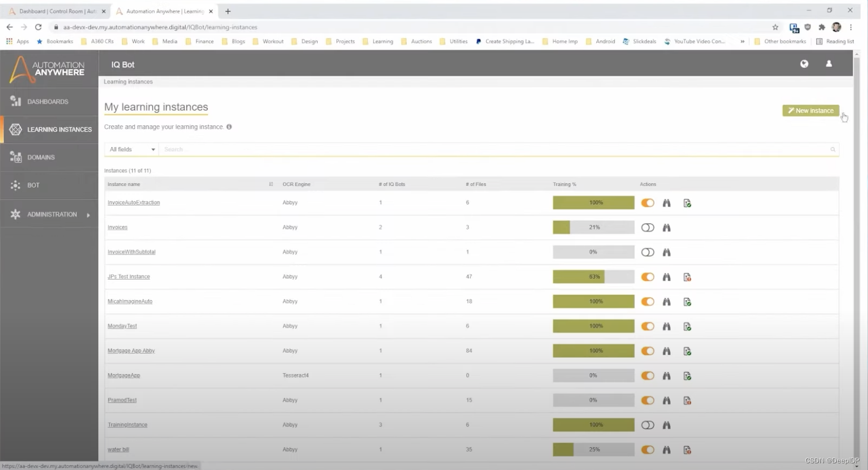Click document icon for MondayTest row
The width and height of the screenshot is (868, 470).
[687, 326]
